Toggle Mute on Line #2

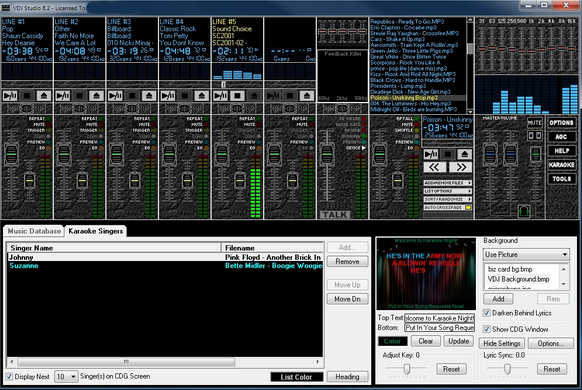(101, 125)
